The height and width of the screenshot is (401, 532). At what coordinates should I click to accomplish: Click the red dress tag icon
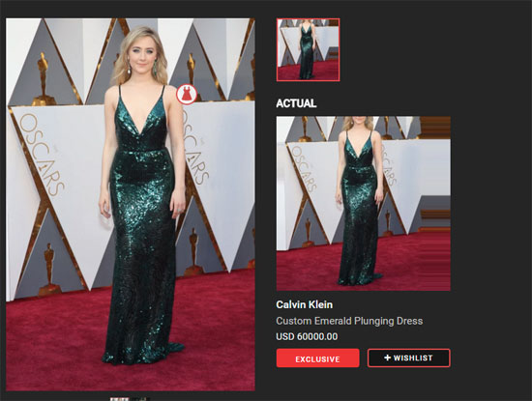tap(187, 95)
